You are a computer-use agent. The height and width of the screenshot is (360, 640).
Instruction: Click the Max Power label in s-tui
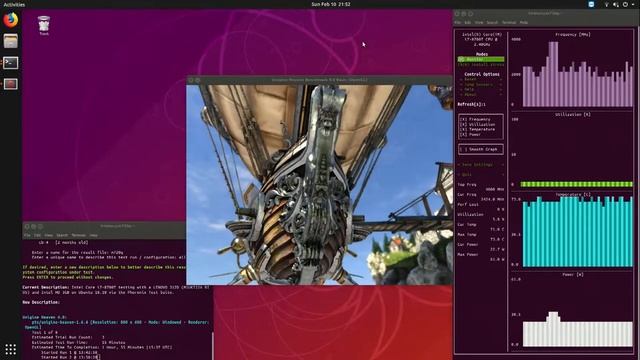point(468,255)
